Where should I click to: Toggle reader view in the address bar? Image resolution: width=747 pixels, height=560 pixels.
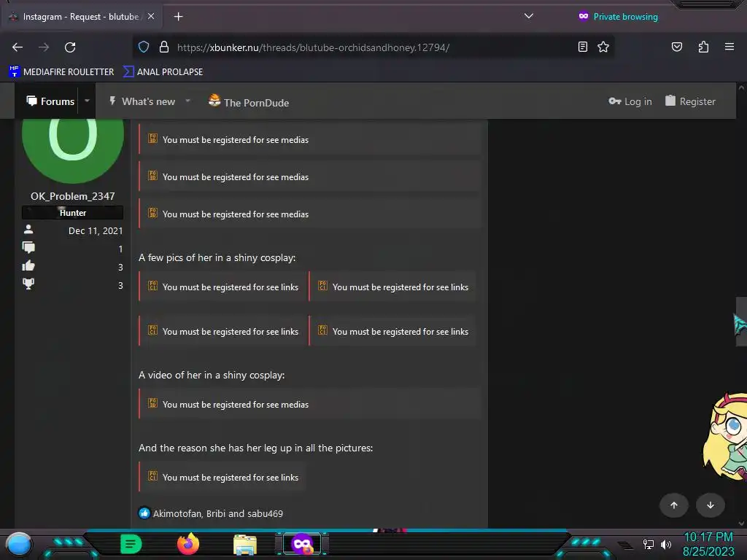pos(582,47)
